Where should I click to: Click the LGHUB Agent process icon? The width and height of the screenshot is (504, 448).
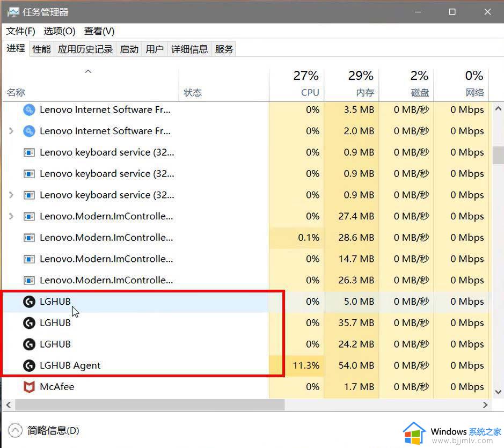[29, 365]
